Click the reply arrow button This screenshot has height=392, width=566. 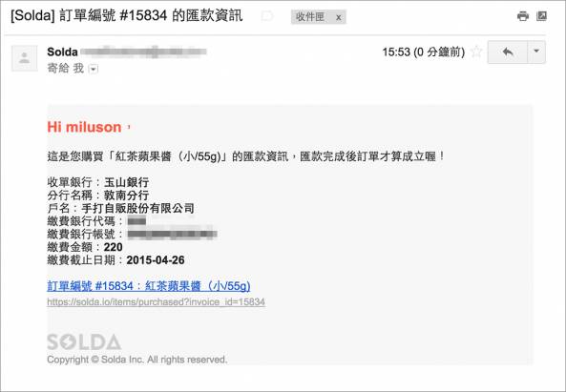(x=508, y=52)
